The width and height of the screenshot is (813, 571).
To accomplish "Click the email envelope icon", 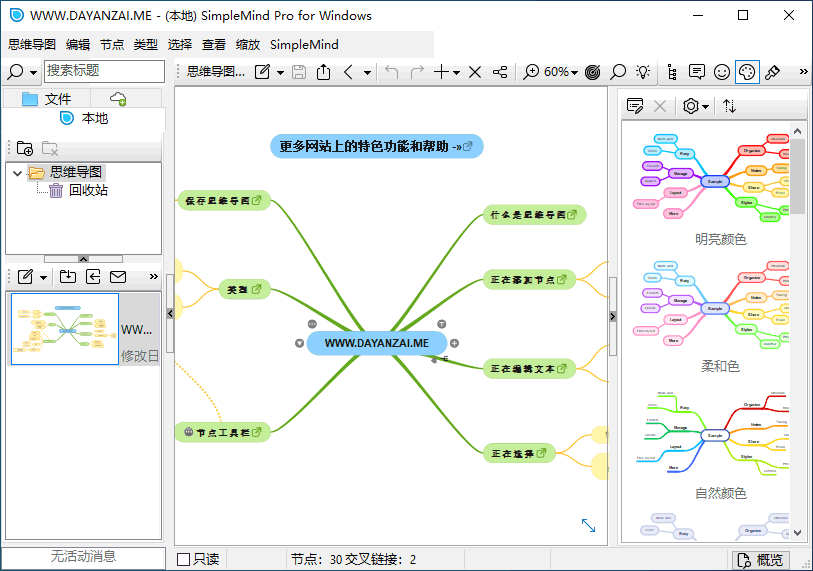I will tap(118, 277).
